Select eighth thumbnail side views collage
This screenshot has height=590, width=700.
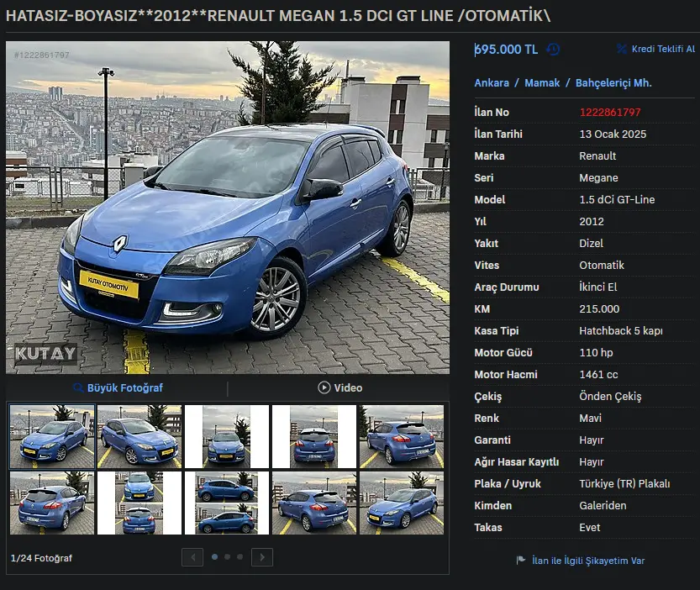[227, 503]
